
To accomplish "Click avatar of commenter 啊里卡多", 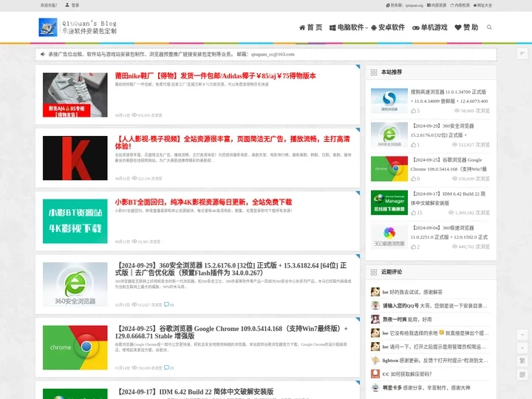I will click(375, 387).
